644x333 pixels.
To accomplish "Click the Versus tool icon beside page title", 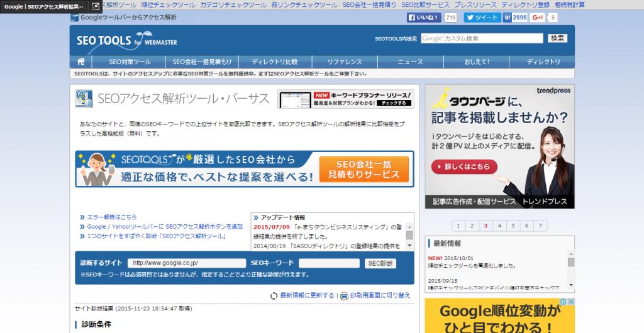I will [84, 99].
